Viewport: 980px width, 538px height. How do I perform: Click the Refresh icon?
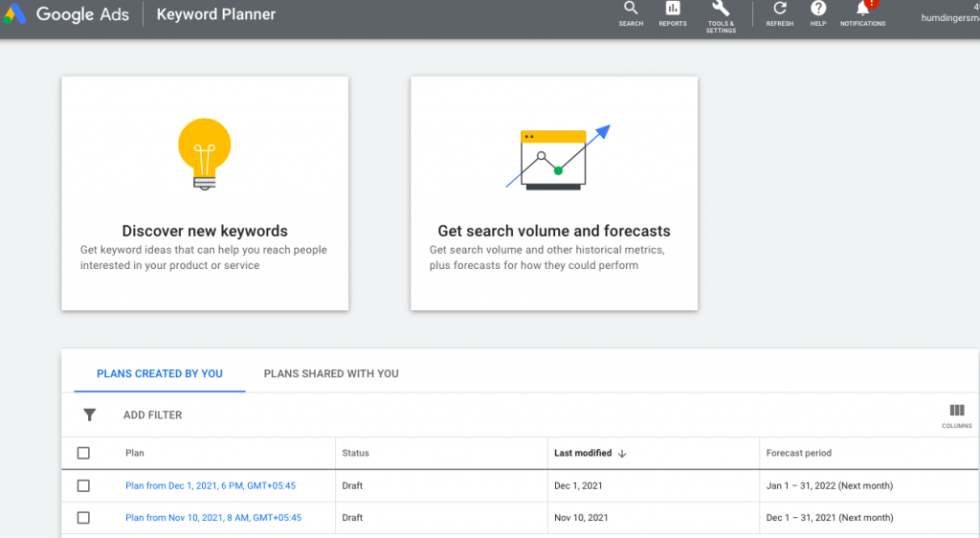click(x=779, y=8)
